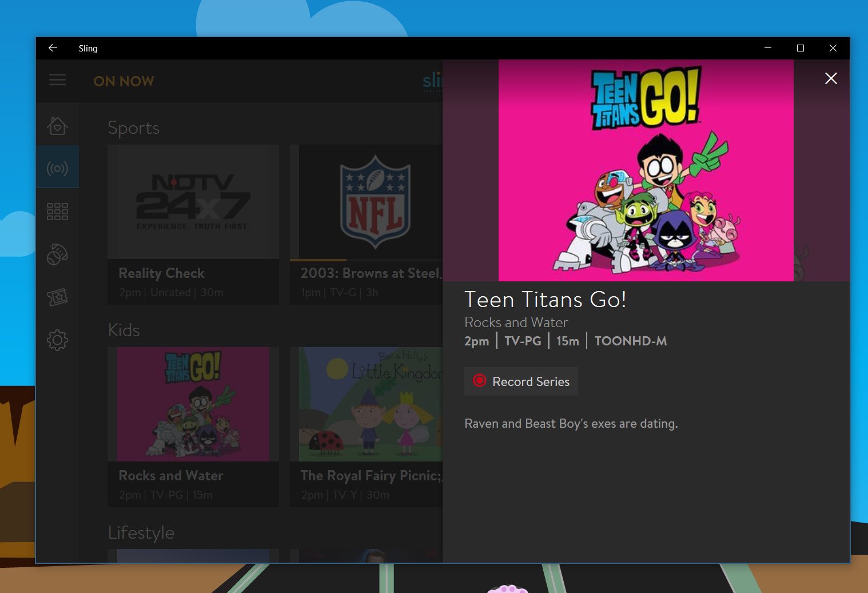This screenshot has height=593, width=868.
Task: Open the channel guide grid icon
Action: click(57, 212)
